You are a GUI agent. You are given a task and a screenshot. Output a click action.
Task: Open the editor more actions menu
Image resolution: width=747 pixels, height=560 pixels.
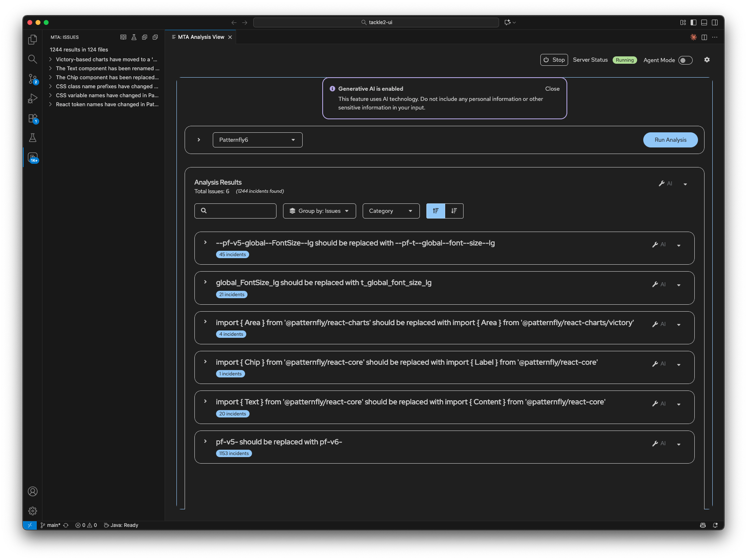pyautogui.click(x=715, y=37)
